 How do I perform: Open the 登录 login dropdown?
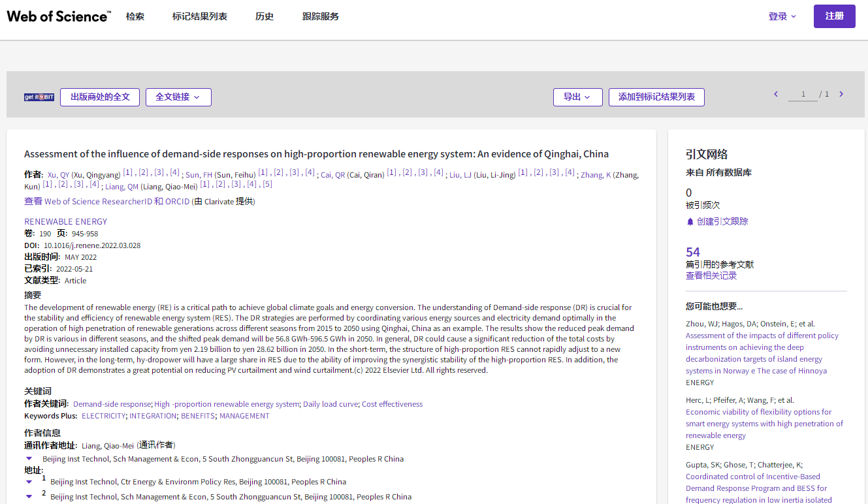point(782,16)
